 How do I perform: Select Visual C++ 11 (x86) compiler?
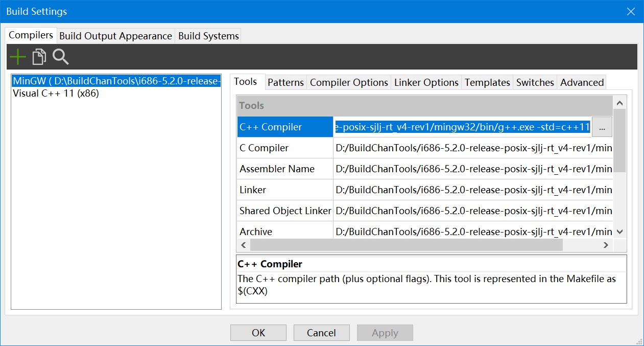click(56, 94)
